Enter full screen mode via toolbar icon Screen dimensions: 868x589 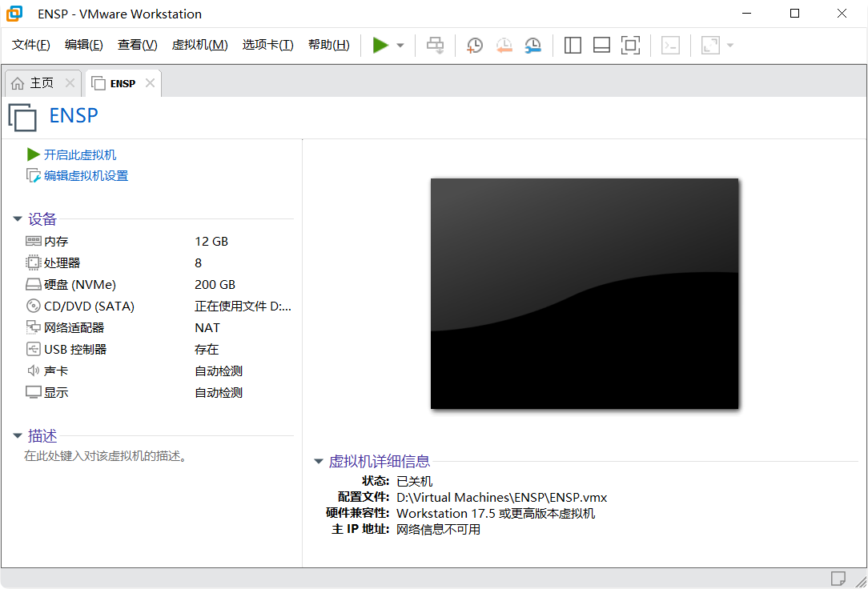(630, 46)
